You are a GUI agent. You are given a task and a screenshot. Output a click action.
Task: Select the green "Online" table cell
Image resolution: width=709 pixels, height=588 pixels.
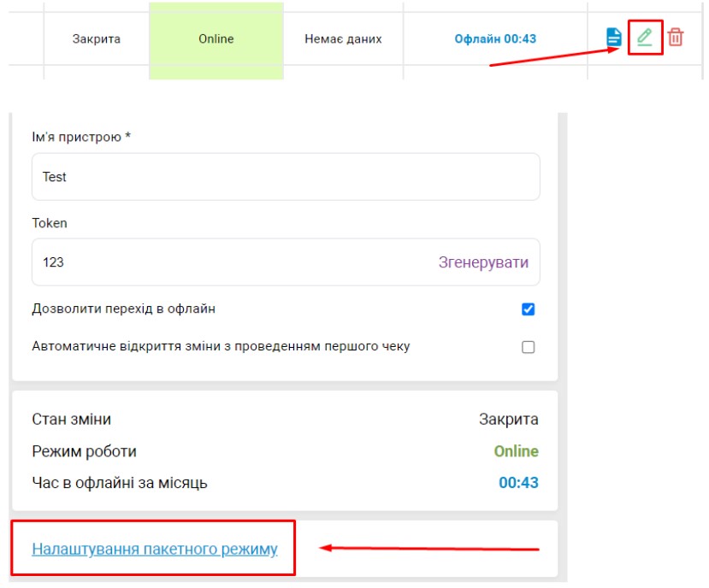coord(216,39)
